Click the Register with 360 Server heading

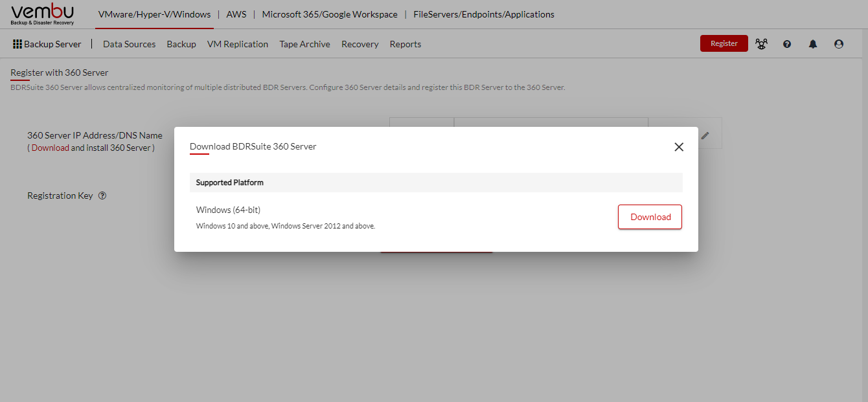click(60, 73)
